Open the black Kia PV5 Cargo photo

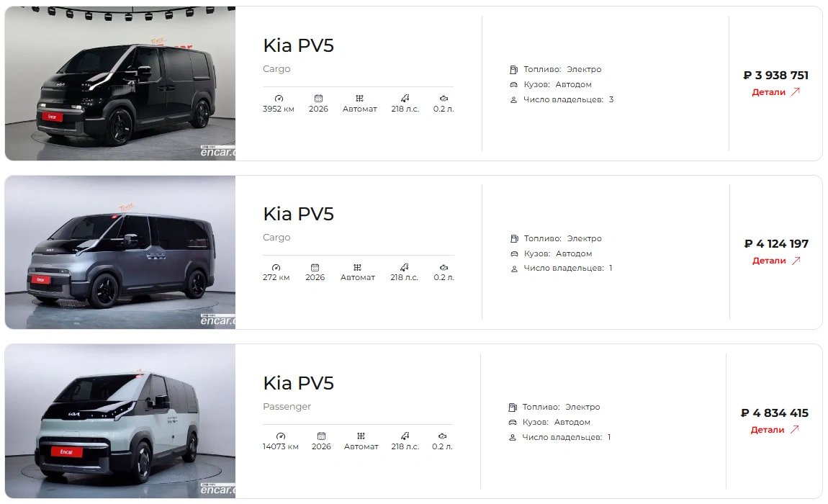(120, 84)
